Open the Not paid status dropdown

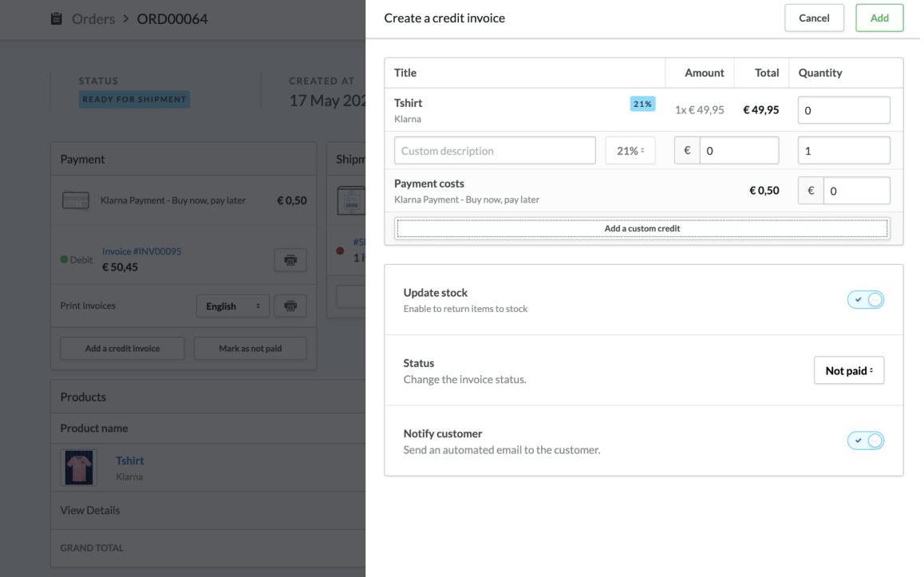849,370
